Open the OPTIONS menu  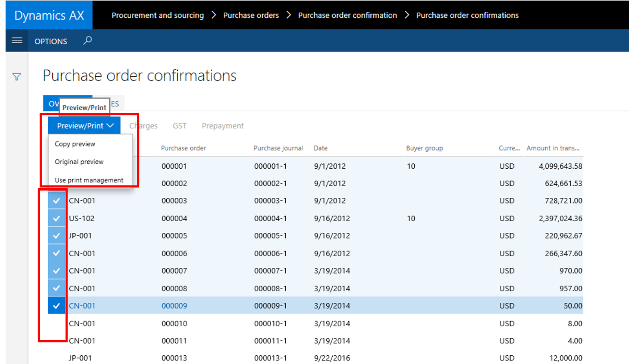[50, 40]
